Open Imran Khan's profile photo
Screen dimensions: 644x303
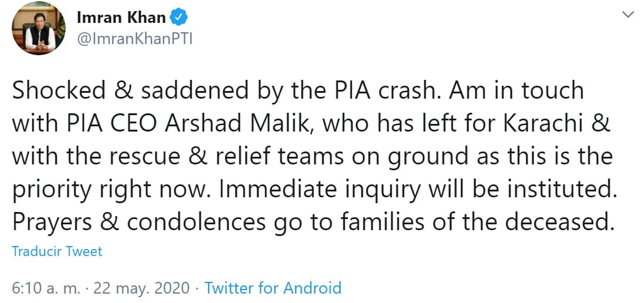[39, 29]
